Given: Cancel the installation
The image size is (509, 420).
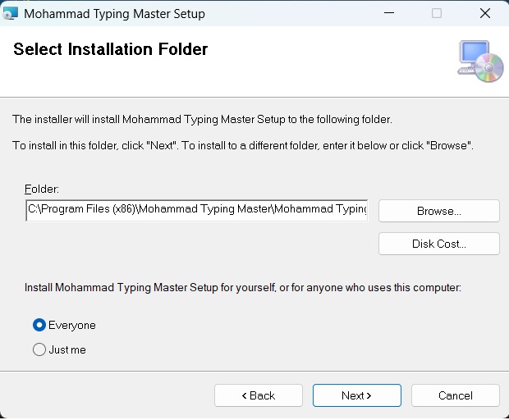Looking at the screenshot, I should point(456,395).
